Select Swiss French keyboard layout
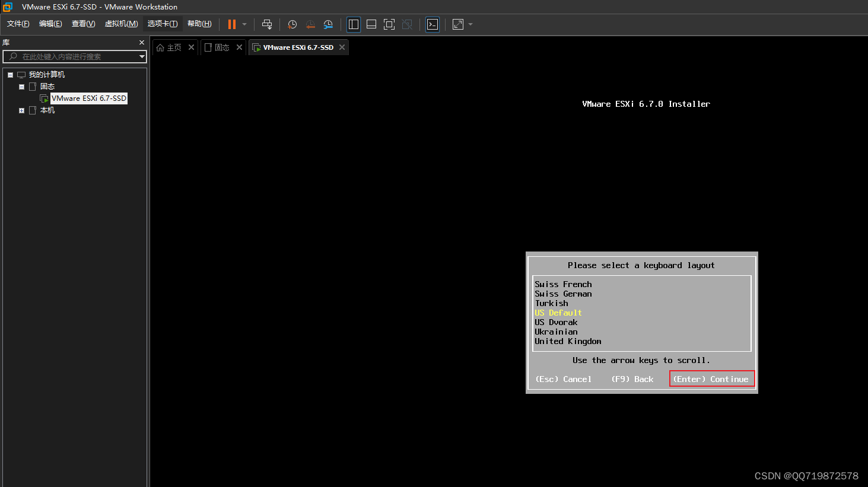Viewport: 868px width, 487px height. coord(563,285)
